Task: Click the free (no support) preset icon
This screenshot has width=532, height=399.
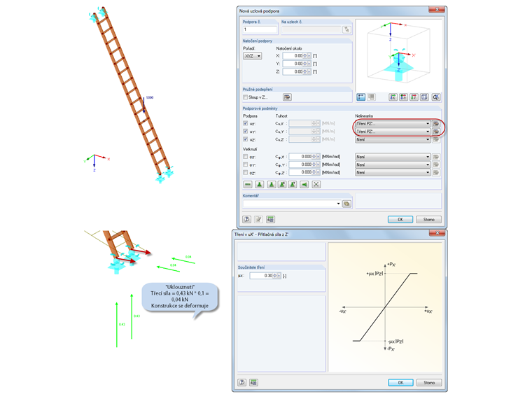Action: [248, 185]
